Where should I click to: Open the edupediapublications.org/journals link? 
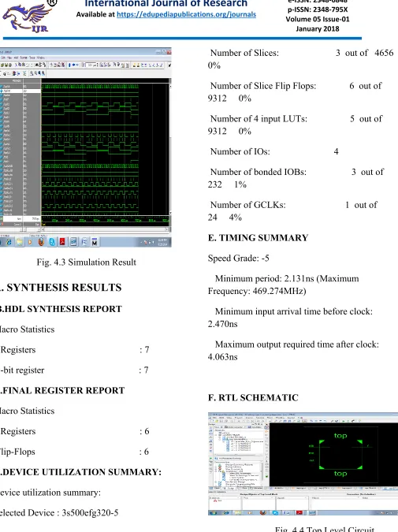tap(186, 15)
